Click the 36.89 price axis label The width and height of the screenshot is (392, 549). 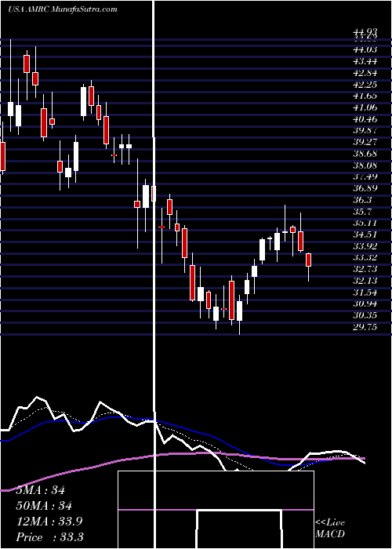365,188
